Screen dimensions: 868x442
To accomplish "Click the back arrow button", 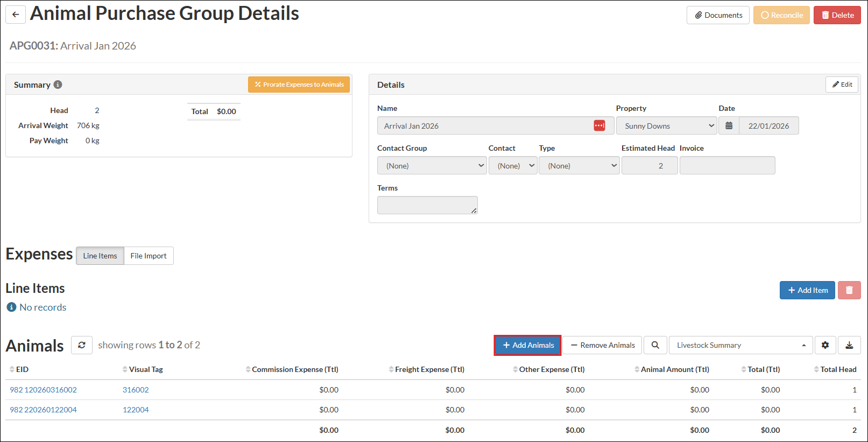I will click(16, 15).
